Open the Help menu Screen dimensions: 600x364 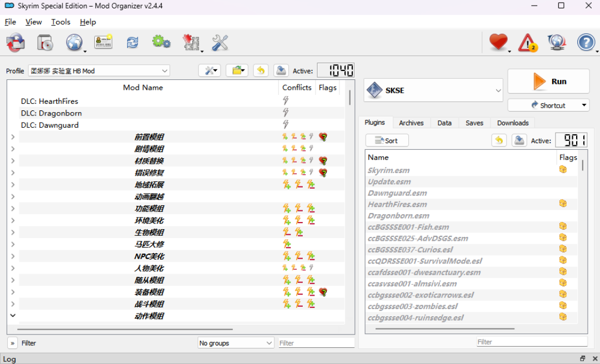coord(88,22)
